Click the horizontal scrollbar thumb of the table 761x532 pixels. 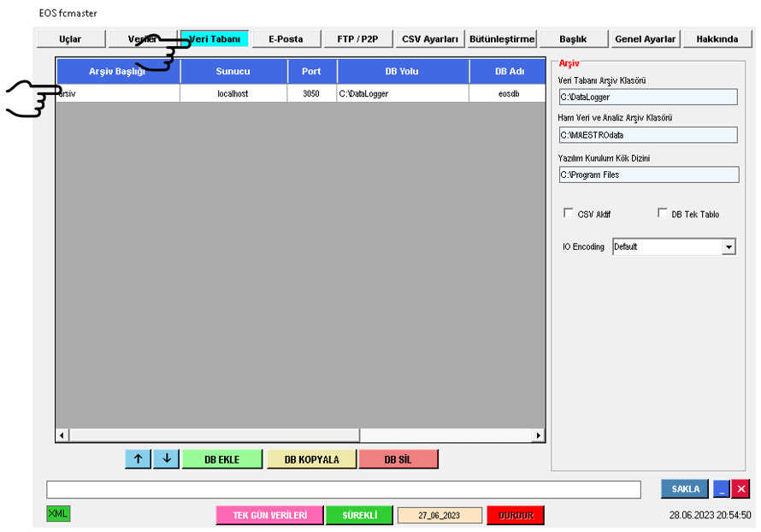click(x=215, y=435)
